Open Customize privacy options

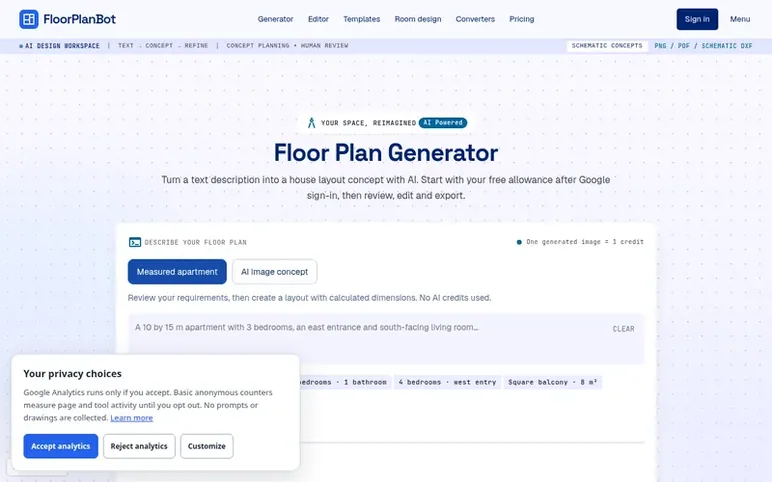point(206,446)
